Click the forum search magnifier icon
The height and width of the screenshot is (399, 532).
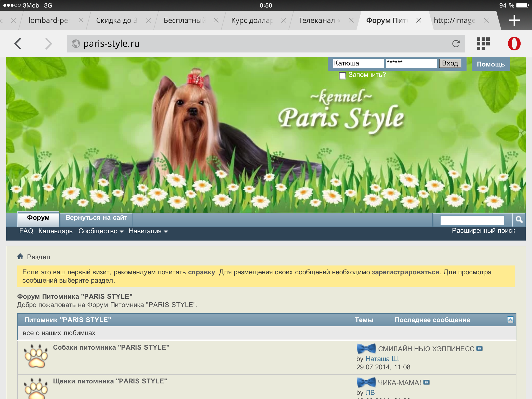click(519, 220)
